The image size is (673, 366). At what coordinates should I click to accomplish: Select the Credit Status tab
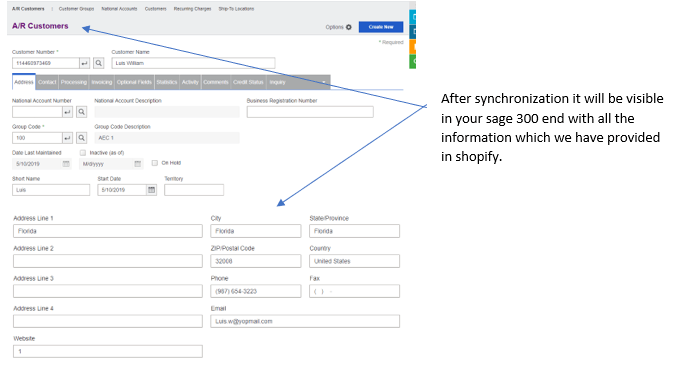(248, 82)
